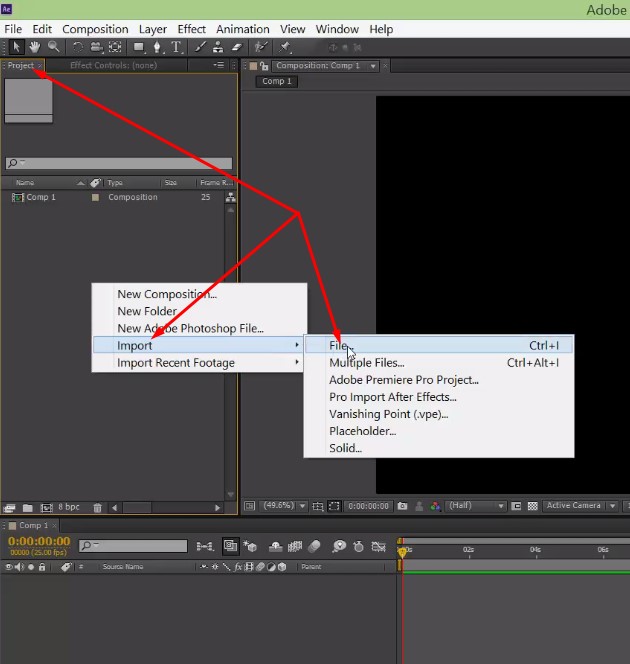Select the Puppet Pin tool
The image size is (630, 664).
tap(285, 47)
